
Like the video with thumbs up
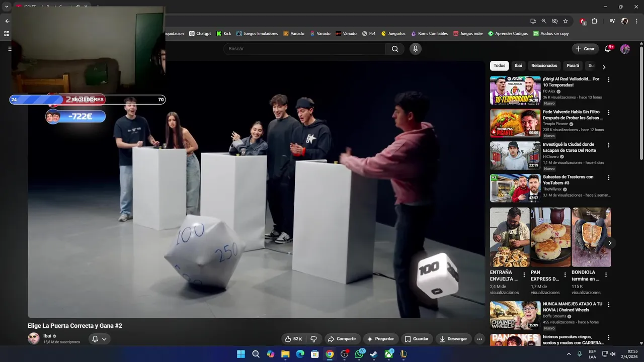click(x=293, y=339)
